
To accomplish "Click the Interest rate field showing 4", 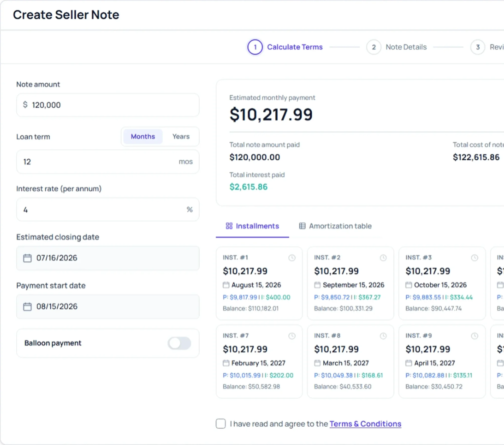I will click(x=108, y=210).
